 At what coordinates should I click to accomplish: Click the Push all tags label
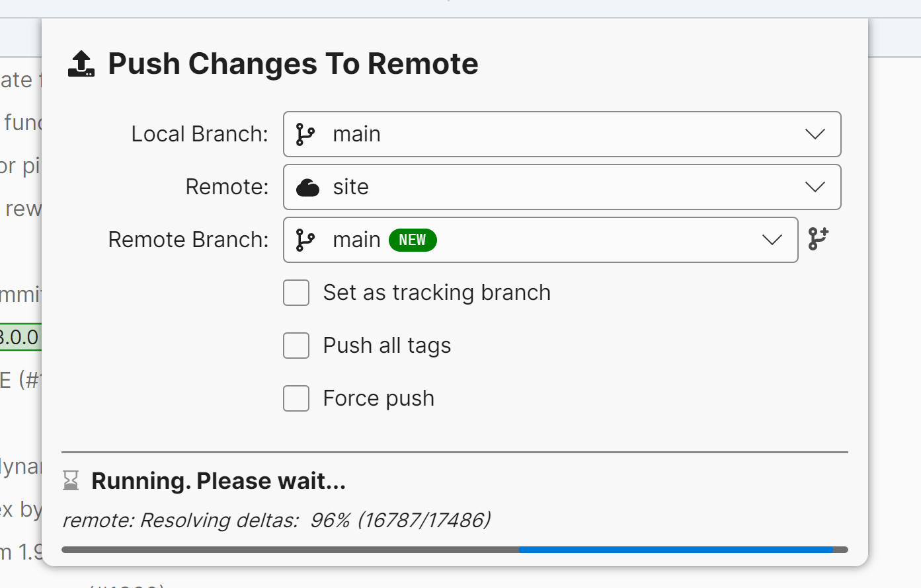(387, 346)
